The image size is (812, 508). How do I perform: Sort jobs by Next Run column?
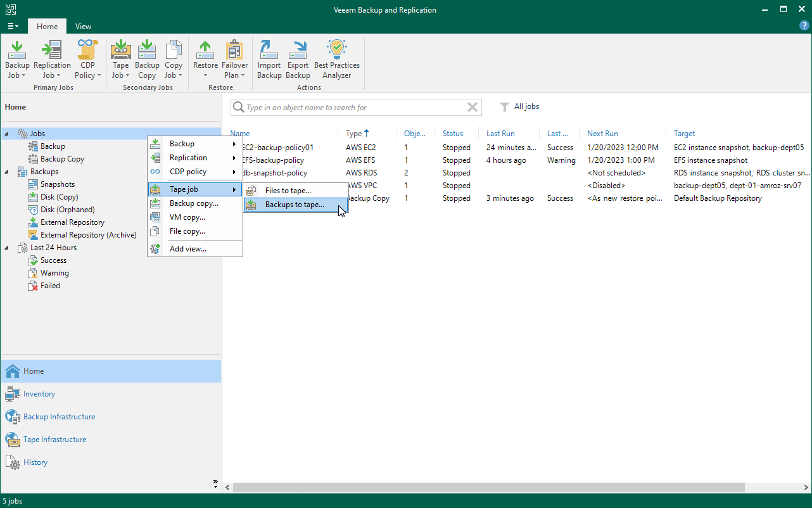coord(623,134)
